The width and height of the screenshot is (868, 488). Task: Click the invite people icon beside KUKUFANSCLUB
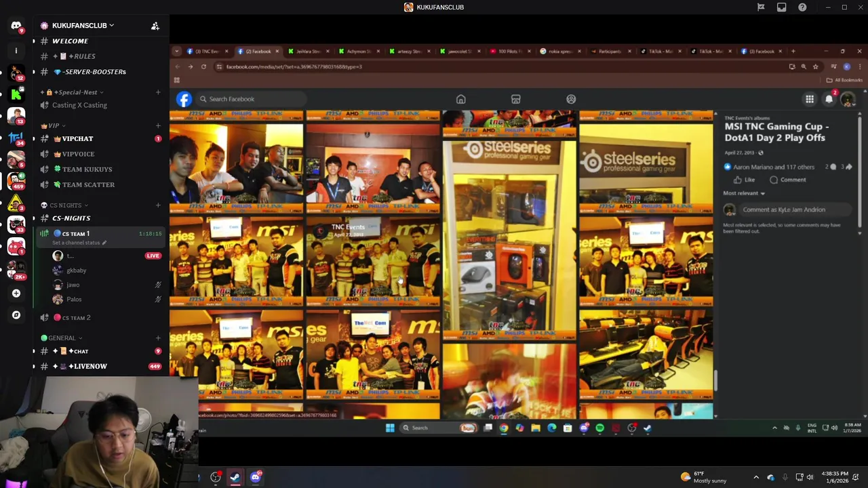point(155,26)
